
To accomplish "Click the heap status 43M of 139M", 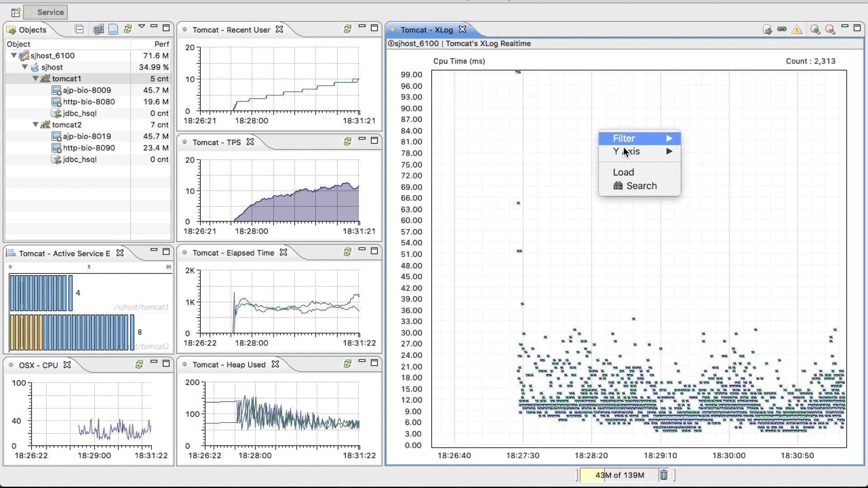I will [x=619, y=475].
